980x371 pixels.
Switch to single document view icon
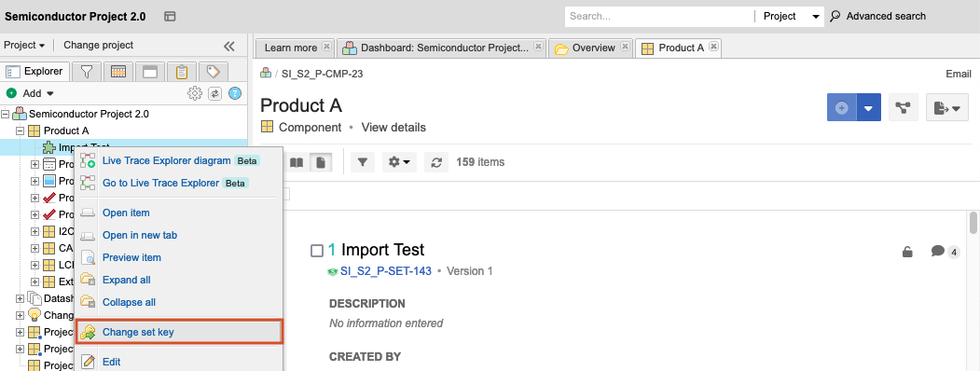tap(321, 162)
